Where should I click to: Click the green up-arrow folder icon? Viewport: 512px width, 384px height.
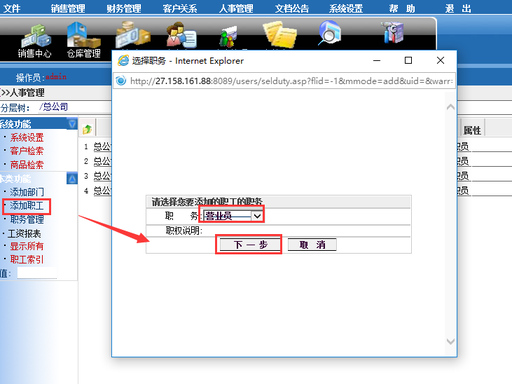pos(87,129)
